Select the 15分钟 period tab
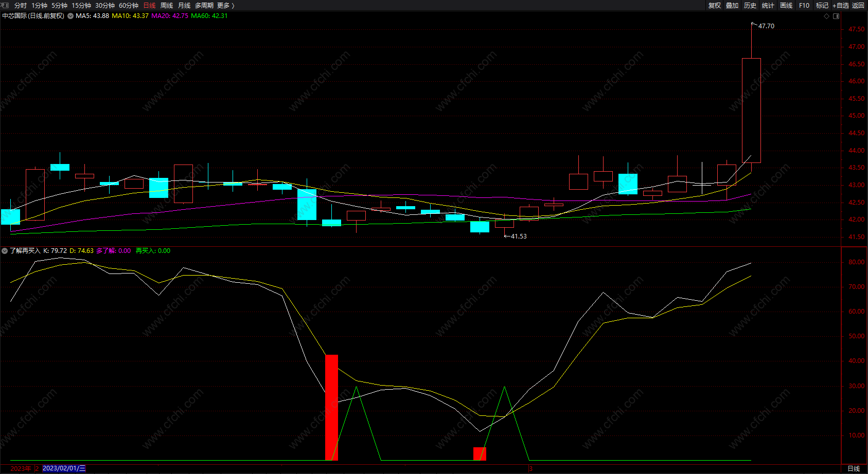This screenshot has height=474, width=868. click(x=81, y=5)
